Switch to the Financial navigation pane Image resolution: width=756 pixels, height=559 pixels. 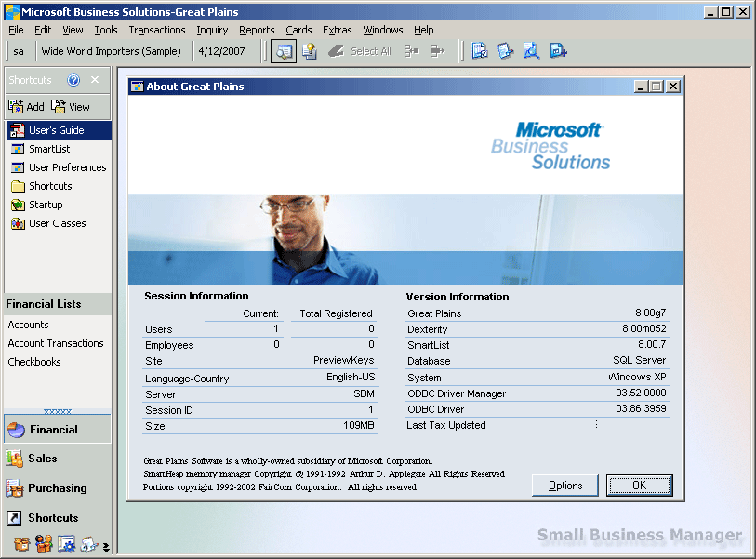click(x=58, y=430)
